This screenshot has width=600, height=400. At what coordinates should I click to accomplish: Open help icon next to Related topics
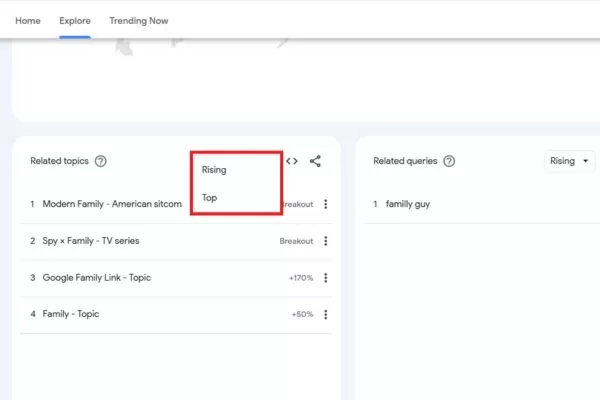click(101, 161)
